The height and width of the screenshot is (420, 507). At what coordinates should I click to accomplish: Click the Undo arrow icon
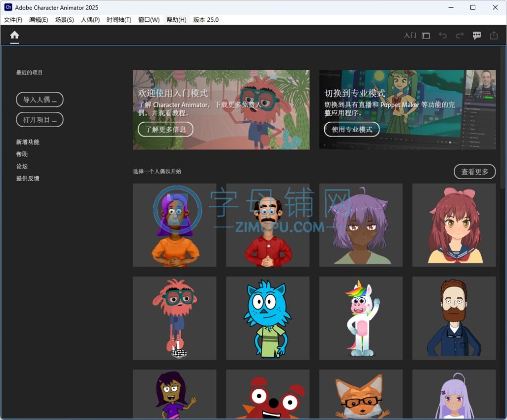(443, 35)
